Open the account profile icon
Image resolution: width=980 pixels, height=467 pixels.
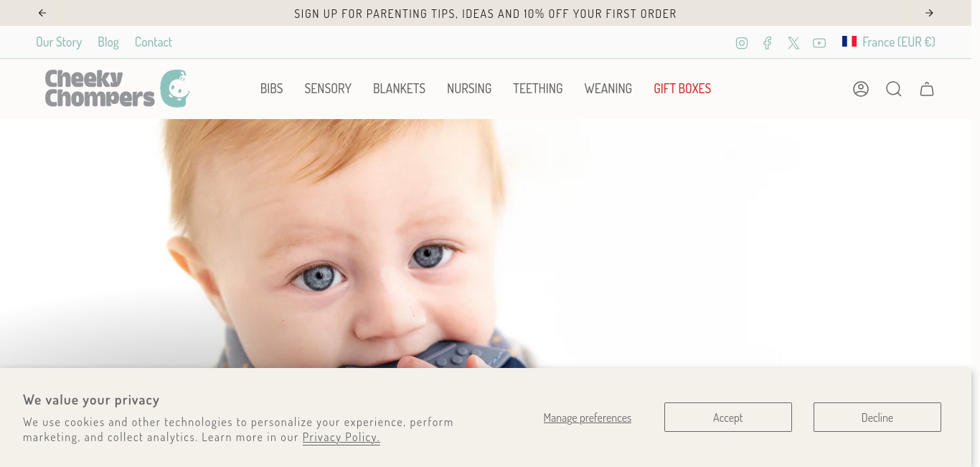tap(861, 89)
